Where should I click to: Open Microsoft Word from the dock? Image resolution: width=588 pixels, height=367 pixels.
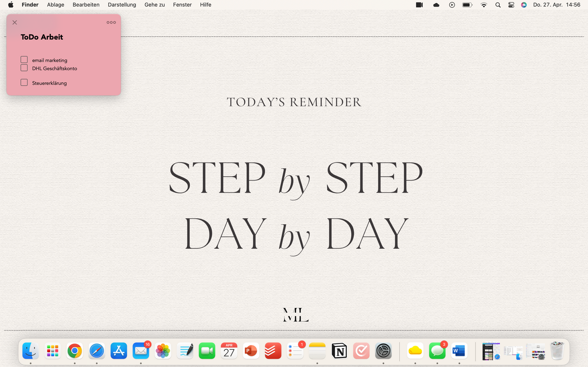point(459,351)
